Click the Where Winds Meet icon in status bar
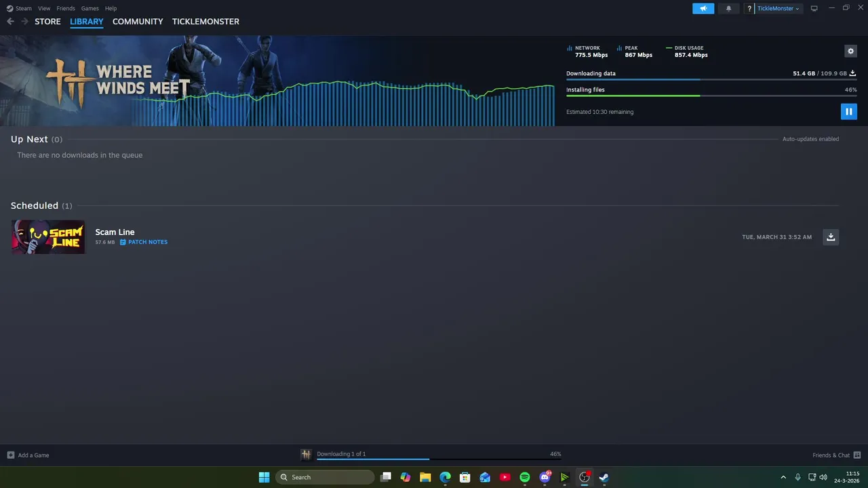Image resolution: width=868 pixels, height=488 pixels. [x=306, y=454]
